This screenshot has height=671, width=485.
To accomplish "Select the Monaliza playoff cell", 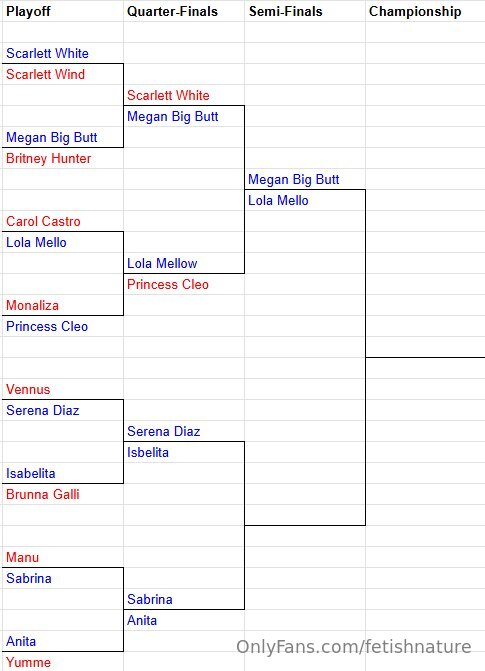I will [63, 305].
